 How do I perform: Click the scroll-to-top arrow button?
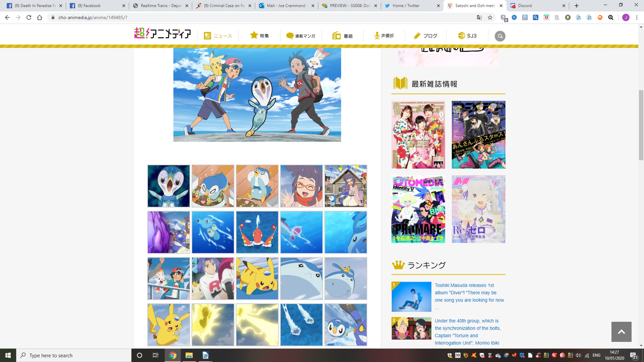click(x=621, y=332)
